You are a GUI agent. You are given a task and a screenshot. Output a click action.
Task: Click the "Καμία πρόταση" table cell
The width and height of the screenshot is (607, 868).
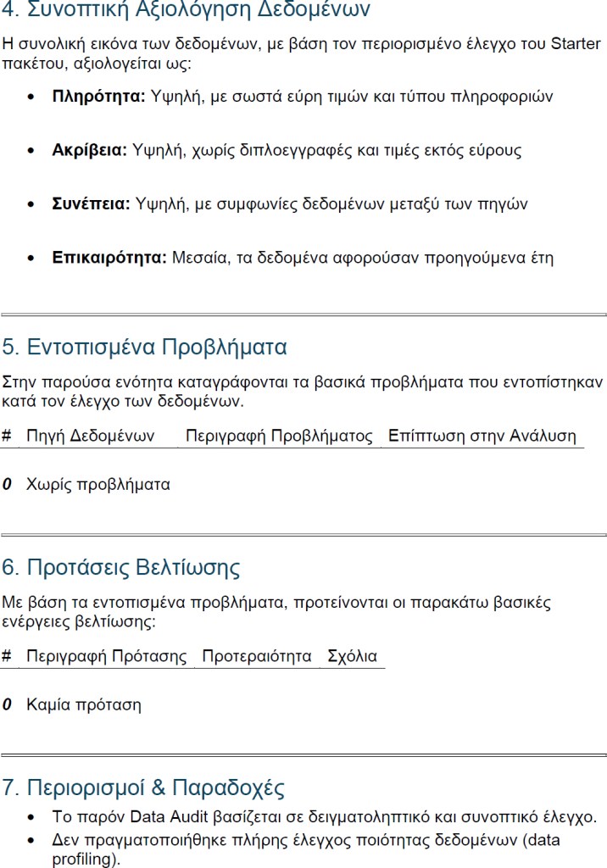(x=84, y=705)
